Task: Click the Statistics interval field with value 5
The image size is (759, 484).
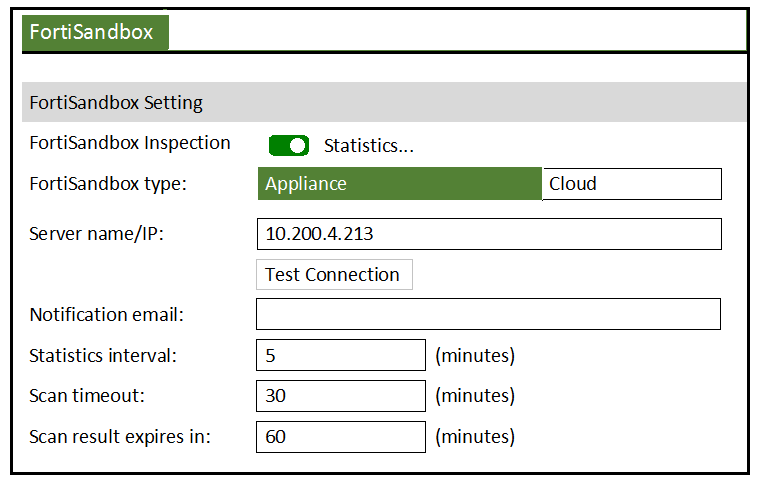Action: (x=341, y=355)
